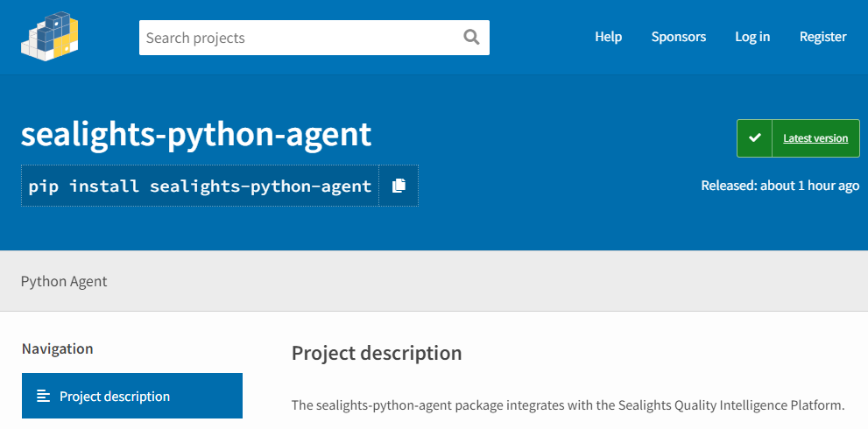Click the Latest version link

click(x=815, y=138)
